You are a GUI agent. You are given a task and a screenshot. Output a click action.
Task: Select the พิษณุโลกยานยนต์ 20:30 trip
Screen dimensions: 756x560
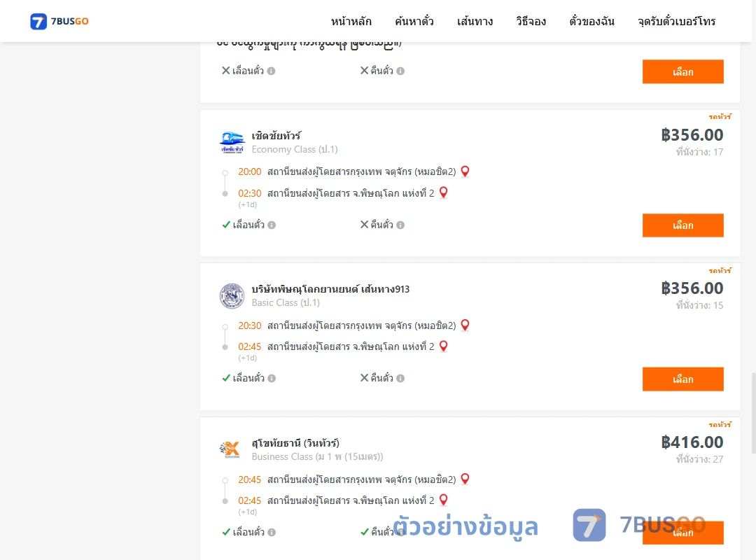[682, 379]
